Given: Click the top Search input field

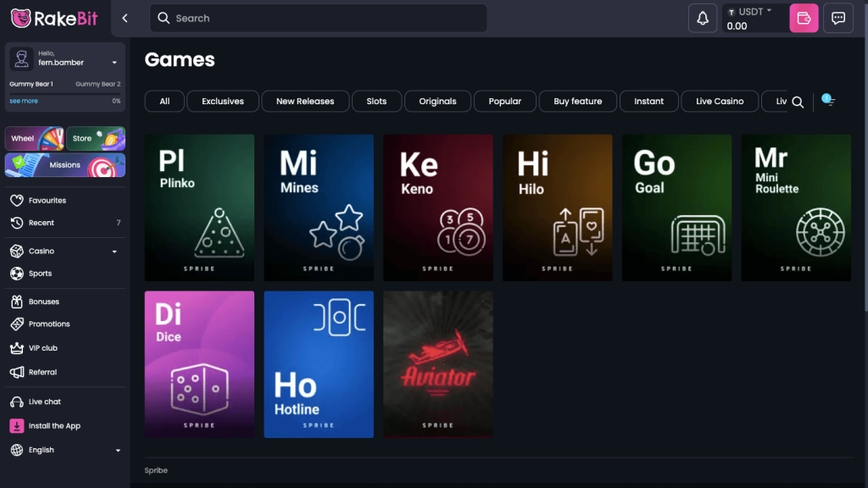Looking at the screenshot, I should 318,18.
